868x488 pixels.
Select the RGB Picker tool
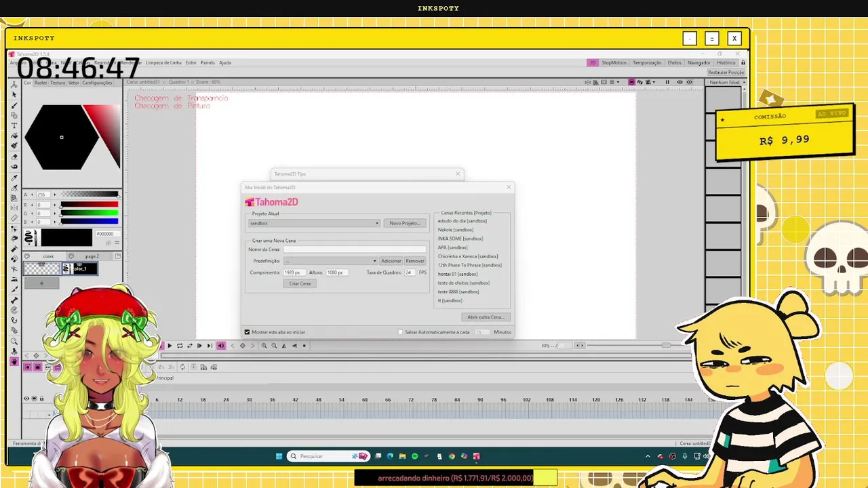coord(14,188)
